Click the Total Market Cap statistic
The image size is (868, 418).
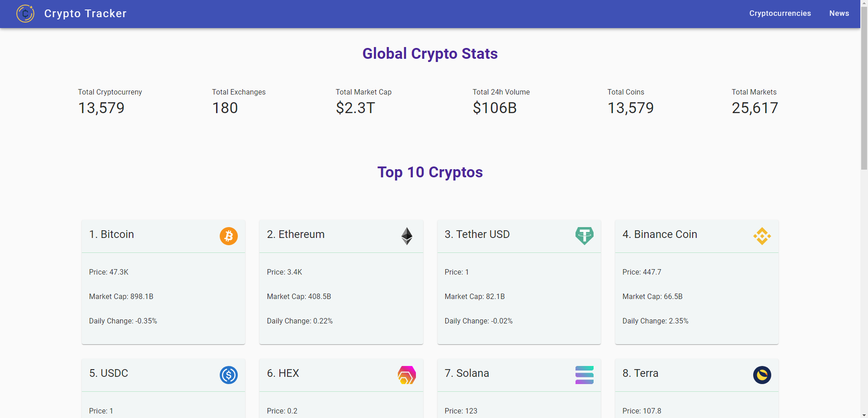[363, 102]
